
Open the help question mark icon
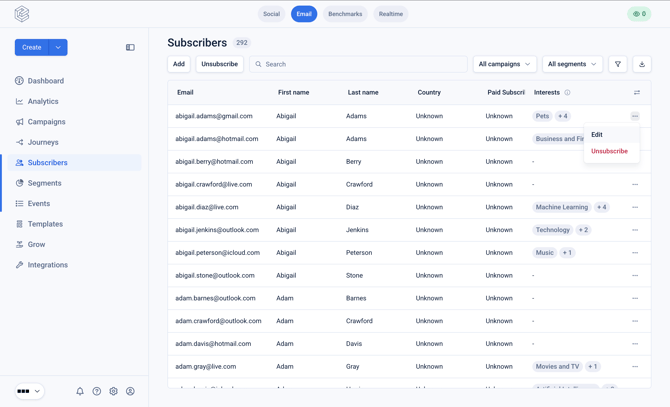[x=97, y=391]
